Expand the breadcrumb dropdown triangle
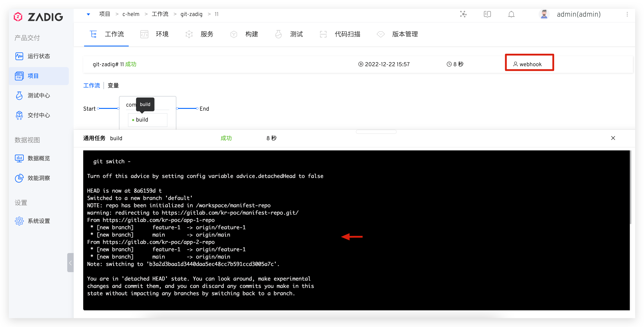Viewport: 644px width, 327px height. (x=88, y=14)
